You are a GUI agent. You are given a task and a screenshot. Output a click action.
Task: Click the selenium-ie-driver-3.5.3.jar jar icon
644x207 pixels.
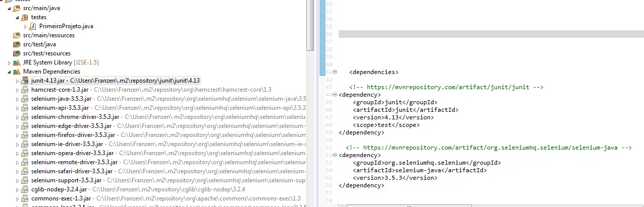tap(25, 144)
